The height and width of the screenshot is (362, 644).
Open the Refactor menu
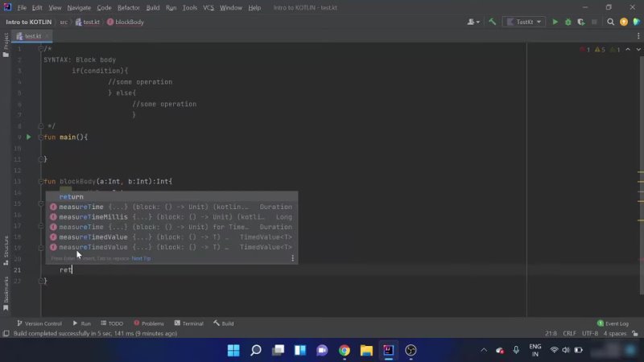pyautogui.click(x=129, y=8)
